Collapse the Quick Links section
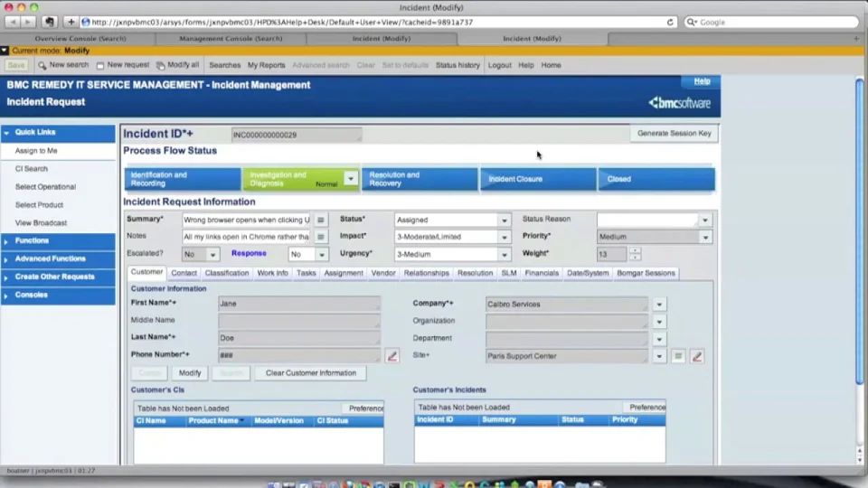868x488 pixels. [x=6, y=133]
